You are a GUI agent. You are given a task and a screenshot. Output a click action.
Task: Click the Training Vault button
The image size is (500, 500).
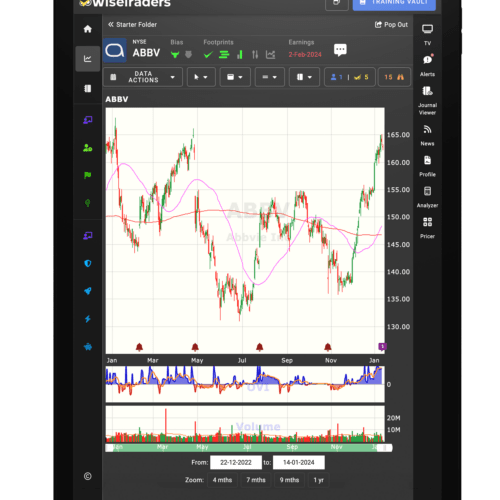pyautogui.click(x=394, y=3)
